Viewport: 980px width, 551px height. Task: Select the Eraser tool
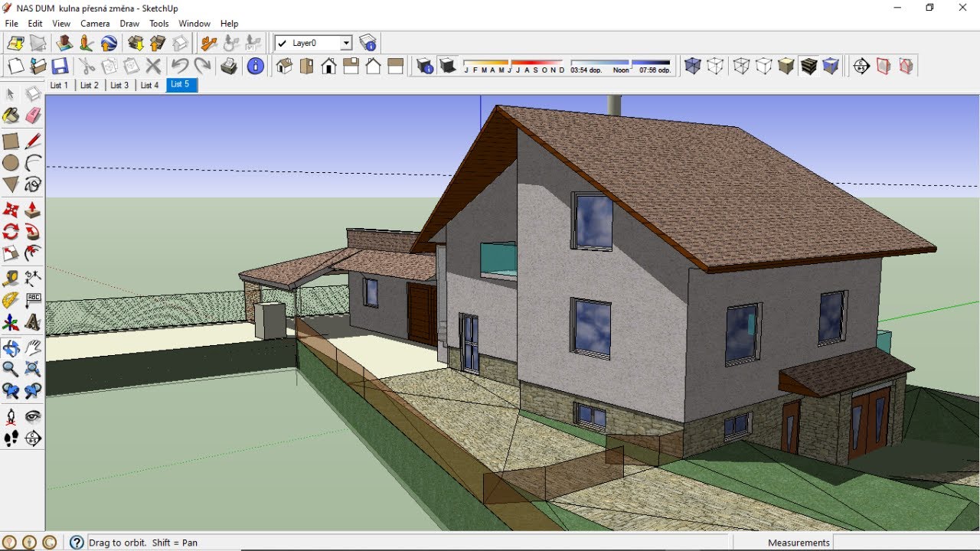point(33,116)
